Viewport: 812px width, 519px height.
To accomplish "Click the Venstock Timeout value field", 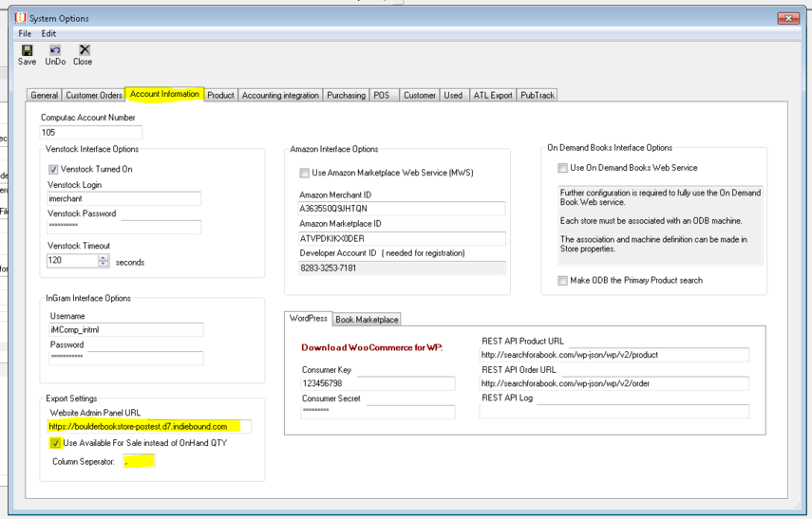I will pyautogui.click(x=72, y=260).
